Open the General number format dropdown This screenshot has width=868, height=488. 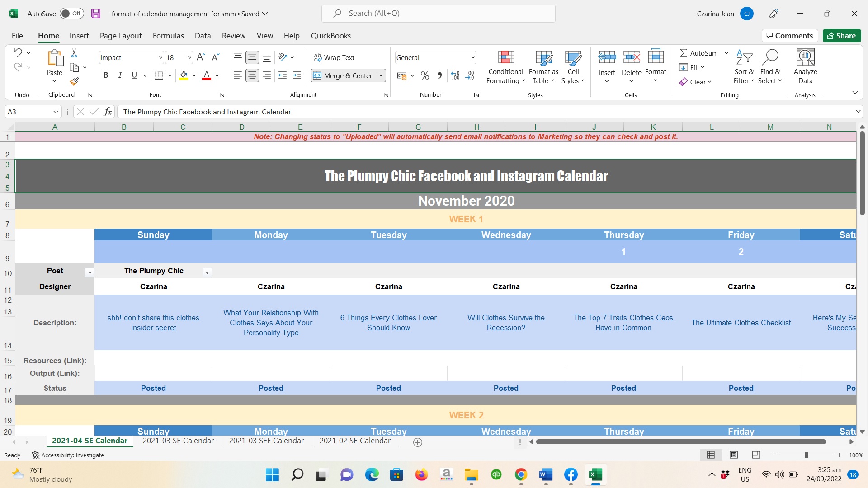coord(472,57)
